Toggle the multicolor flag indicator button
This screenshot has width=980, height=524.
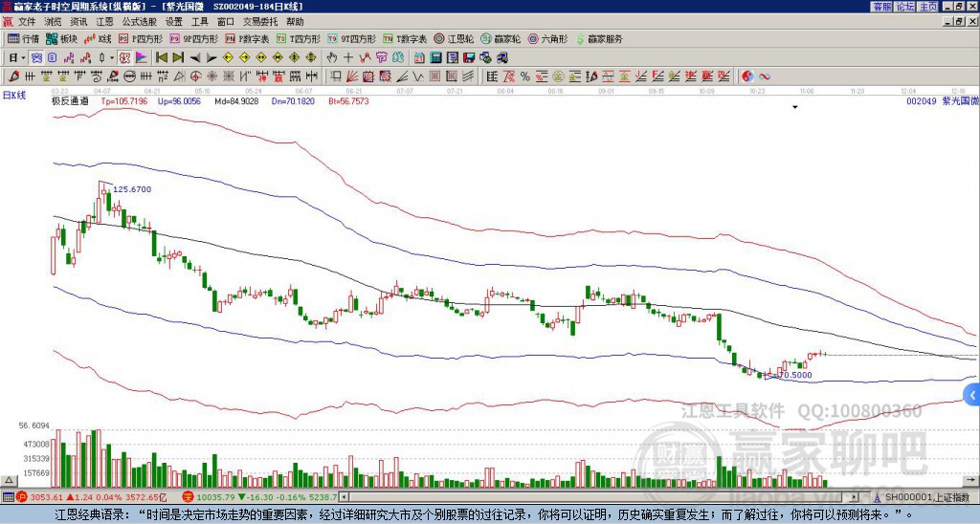pyautogui.click(x=142, y=57)
